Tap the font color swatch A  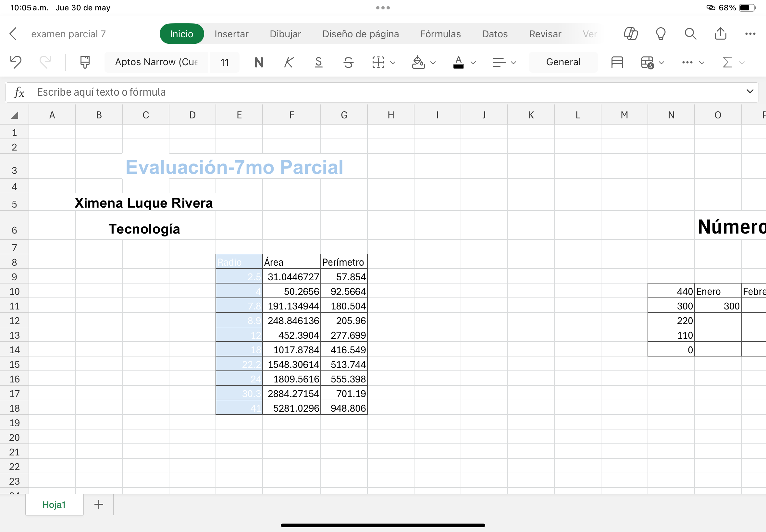click(x=459, y=62)
